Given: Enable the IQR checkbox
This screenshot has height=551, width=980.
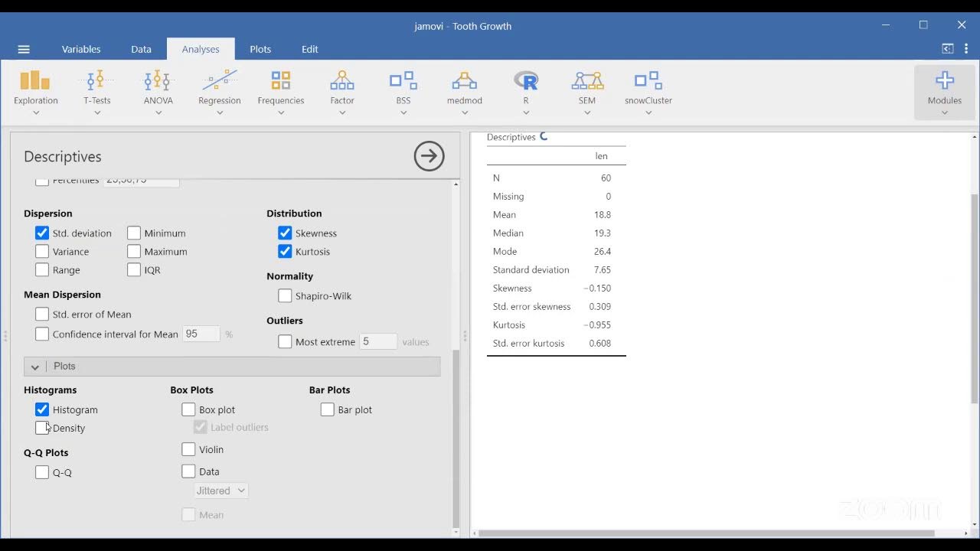Looking at the screenshot, I should 134,270.
